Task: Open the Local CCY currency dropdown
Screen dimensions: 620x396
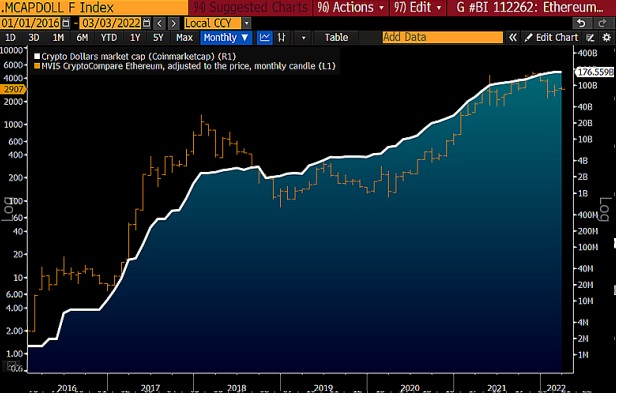Action: tap(217, 23)
